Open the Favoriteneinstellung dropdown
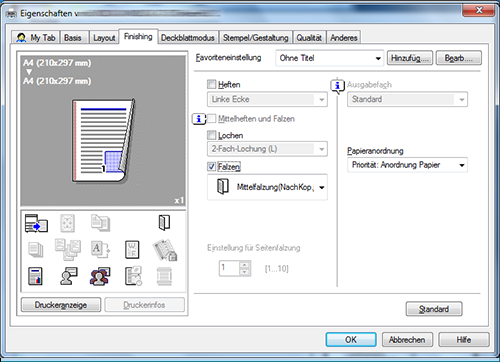The width and height of the screenshot is (500, 362). (330, 58)
